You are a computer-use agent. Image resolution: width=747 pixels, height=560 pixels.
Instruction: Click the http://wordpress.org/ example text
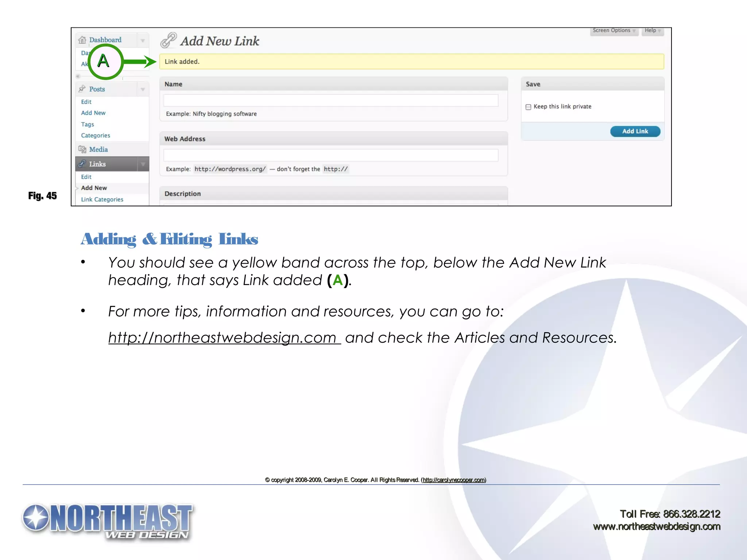pyautogui.click(x=230, y=169)
